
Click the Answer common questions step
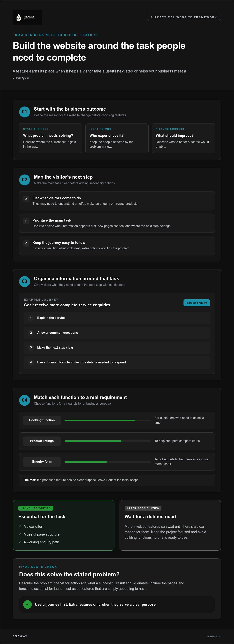pos(117,333)
